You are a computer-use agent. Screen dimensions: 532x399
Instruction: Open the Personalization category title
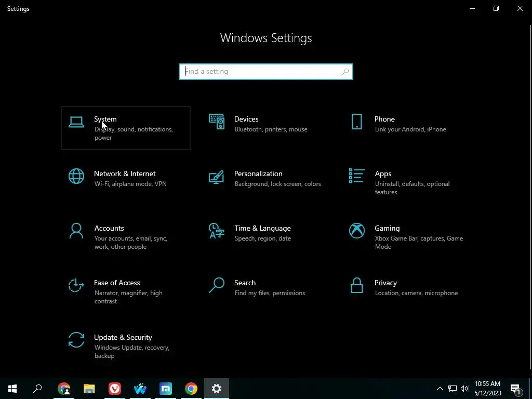coord(258,174)
